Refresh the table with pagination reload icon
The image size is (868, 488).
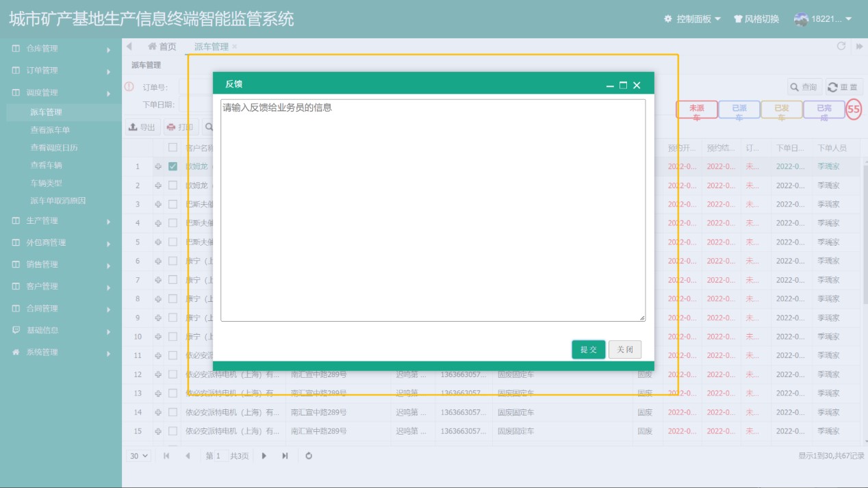click(x=309, y=456)
